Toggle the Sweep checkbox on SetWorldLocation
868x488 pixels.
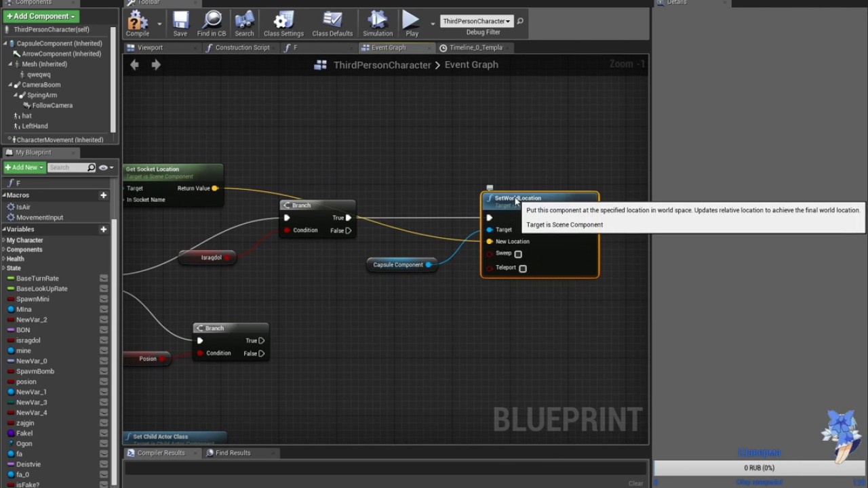tap(518, 254)
